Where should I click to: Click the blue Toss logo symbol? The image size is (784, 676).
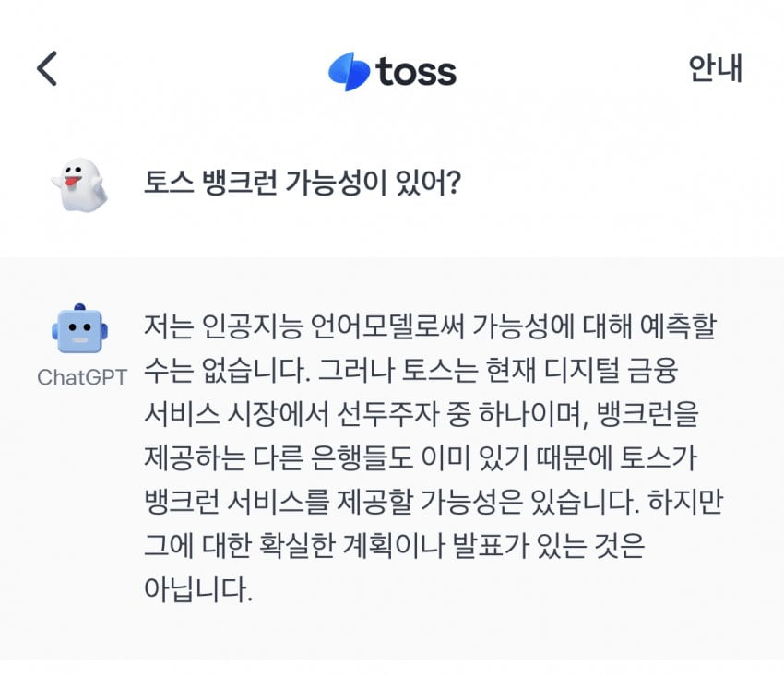[349, 71]
